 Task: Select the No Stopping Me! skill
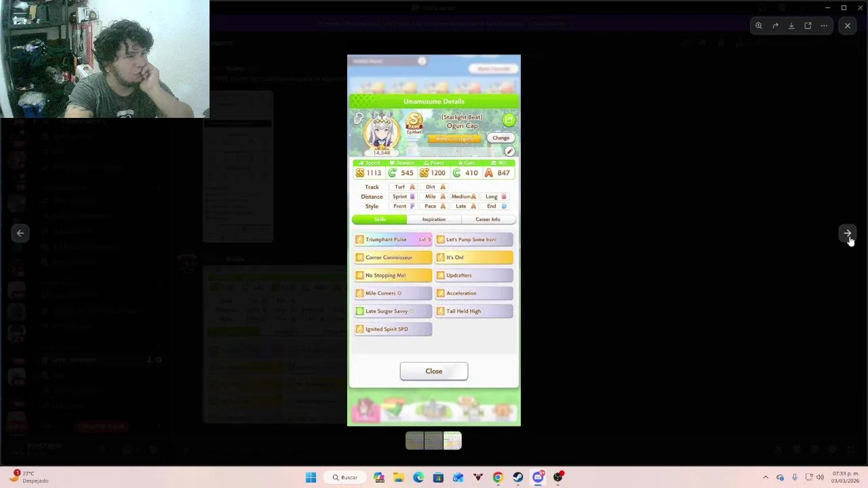click(393, 275)
